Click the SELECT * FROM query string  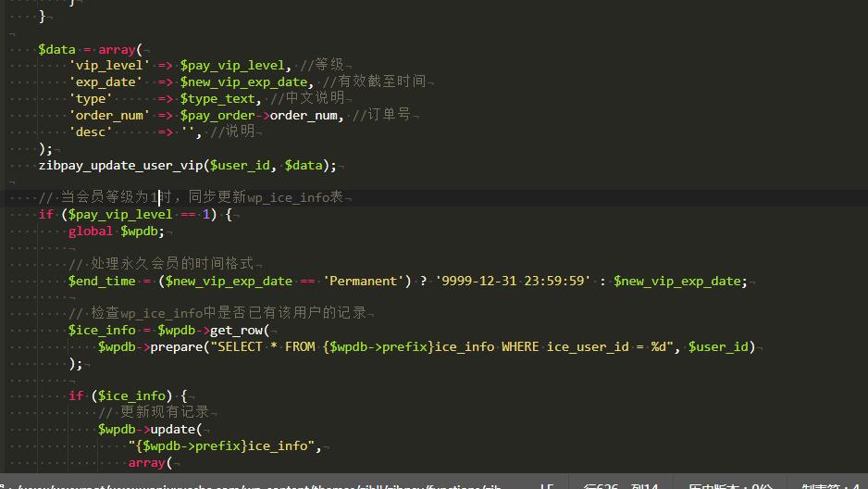click(441, 347)
